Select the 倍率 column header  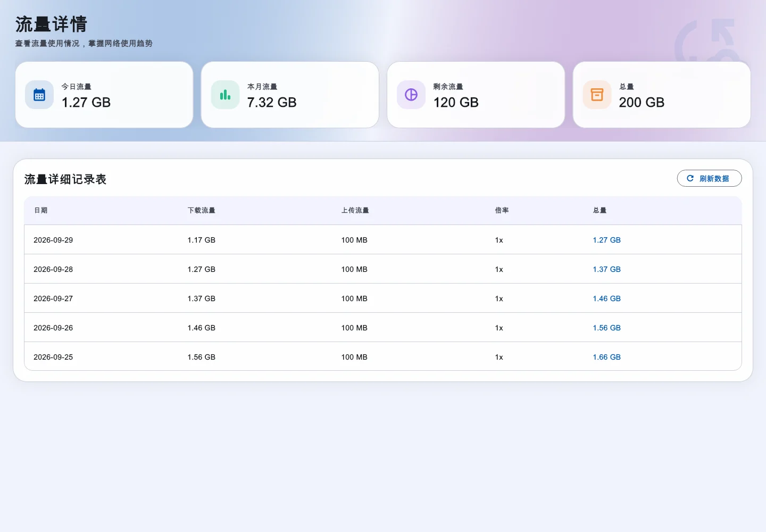[502, 210]
